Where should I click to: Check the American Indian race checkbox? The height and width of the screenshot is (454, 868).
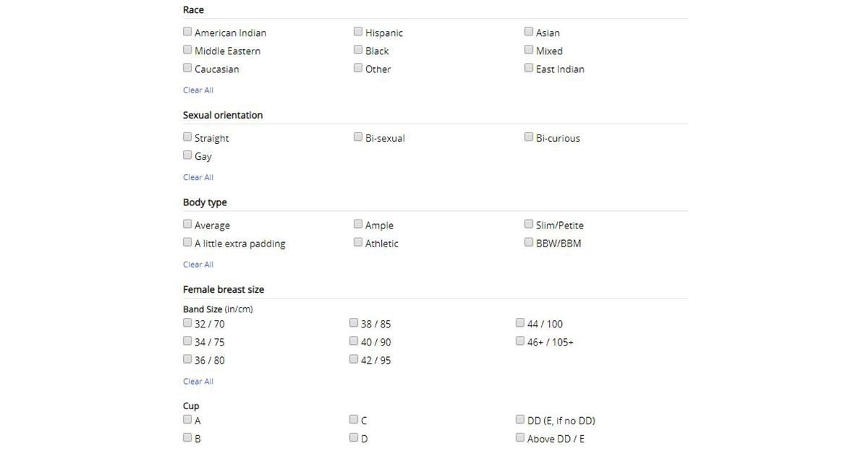[187, 31]
